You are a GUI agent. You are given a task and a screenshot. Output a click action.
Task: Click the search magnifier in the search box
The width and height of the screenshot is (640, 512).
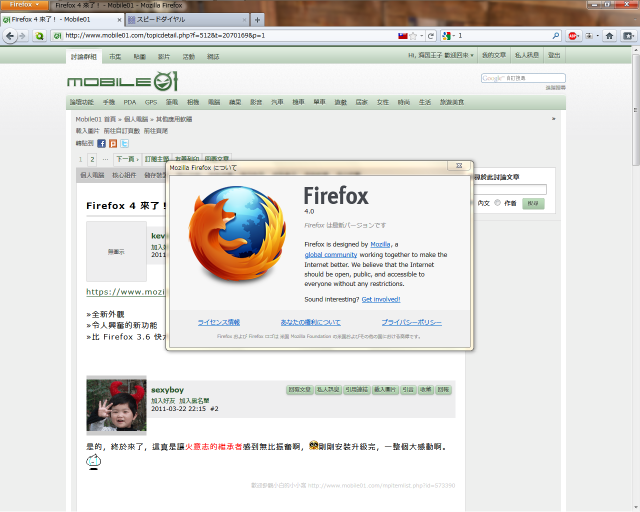click(x=556, y=36)
